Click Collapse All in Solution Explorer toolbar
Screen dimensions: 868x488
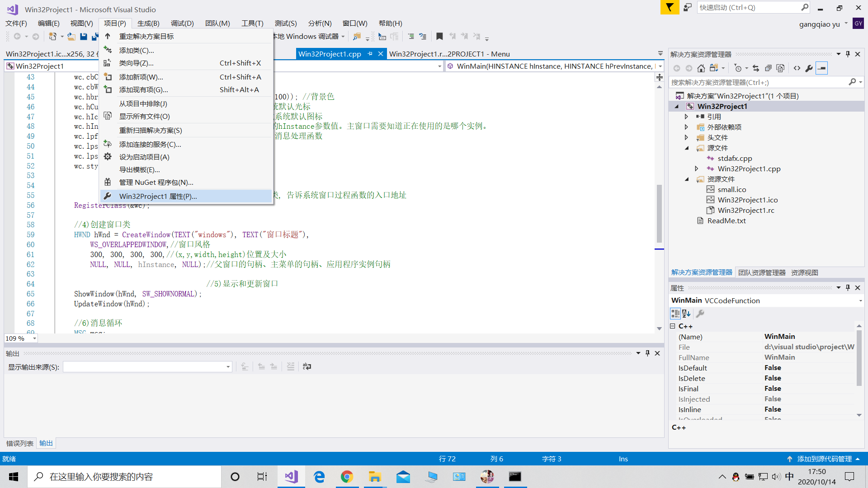(x=768, y=68)
